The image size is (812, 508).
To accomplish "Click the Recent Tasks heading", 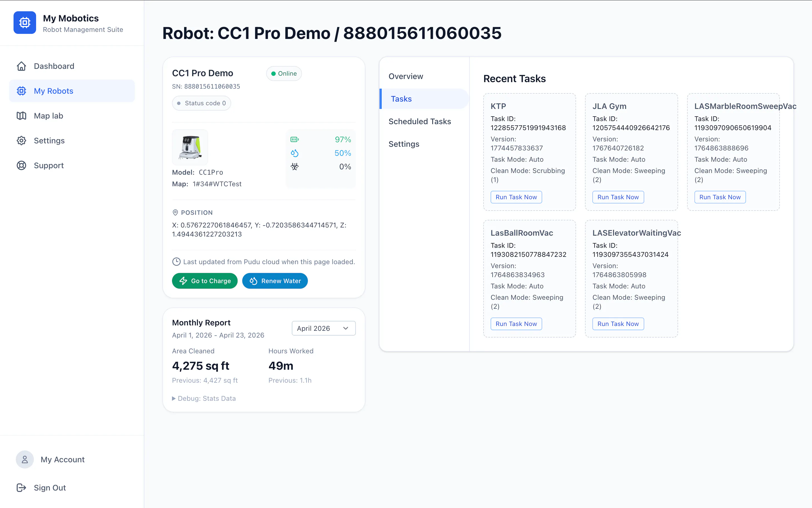I will (514, 79).
